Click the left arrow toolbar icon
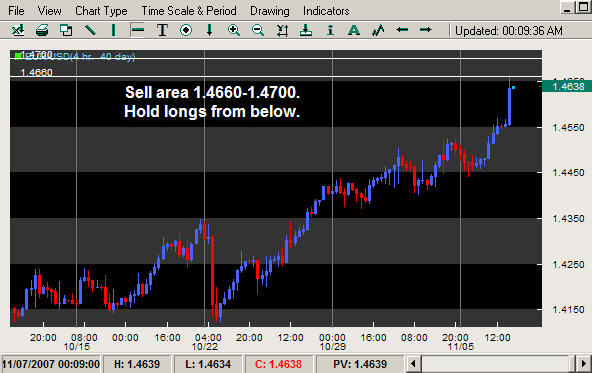The width and height of the screenshot is (592, 373). coord(402,29)
